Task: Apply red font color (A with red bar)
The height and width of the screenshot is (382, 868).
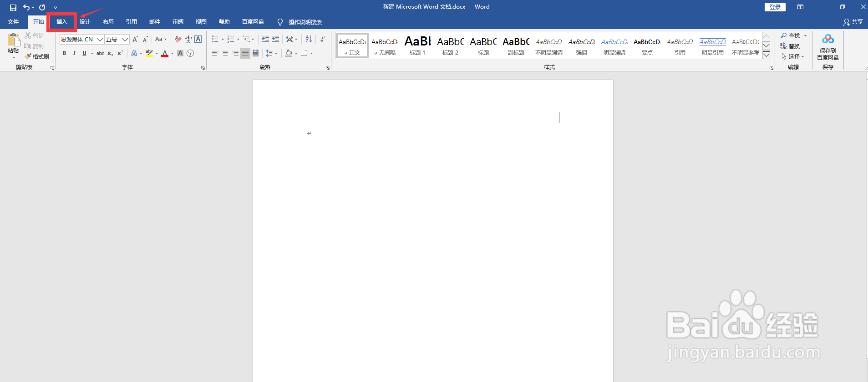Action: point(165,53)
